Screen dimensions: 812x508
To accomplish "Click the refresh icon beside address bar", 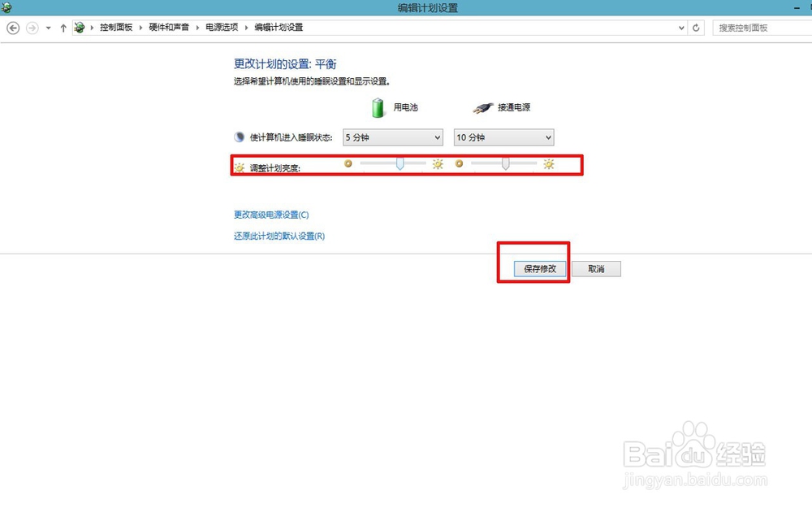I will point(696,27).
